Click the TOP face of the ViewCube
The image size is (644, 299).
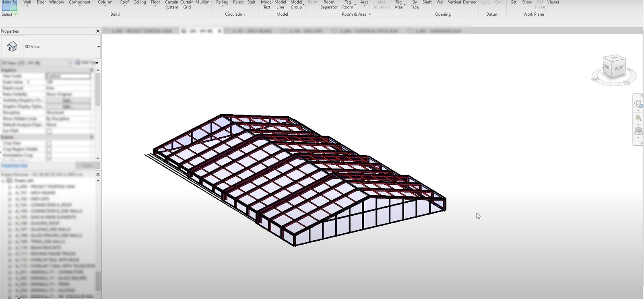click(614, 58)
